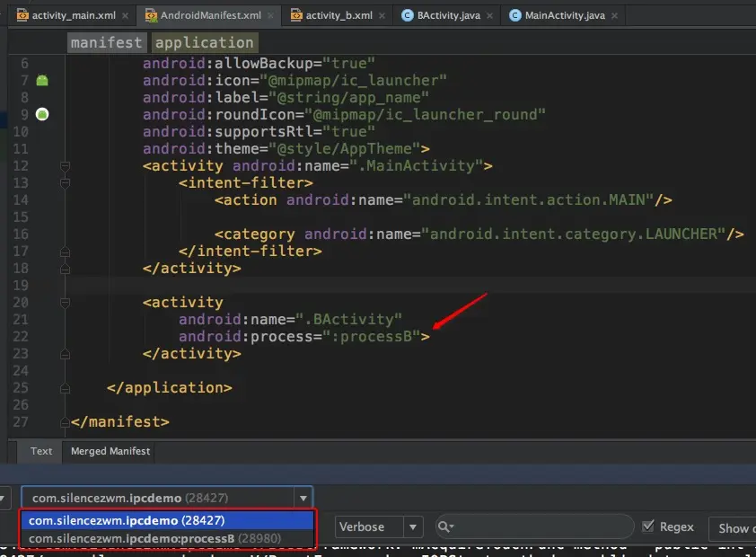Viewport: 756px width, 557px height.
Task: Click the android:supportsRtl="true" line
Action: click(x=259, y=132)
